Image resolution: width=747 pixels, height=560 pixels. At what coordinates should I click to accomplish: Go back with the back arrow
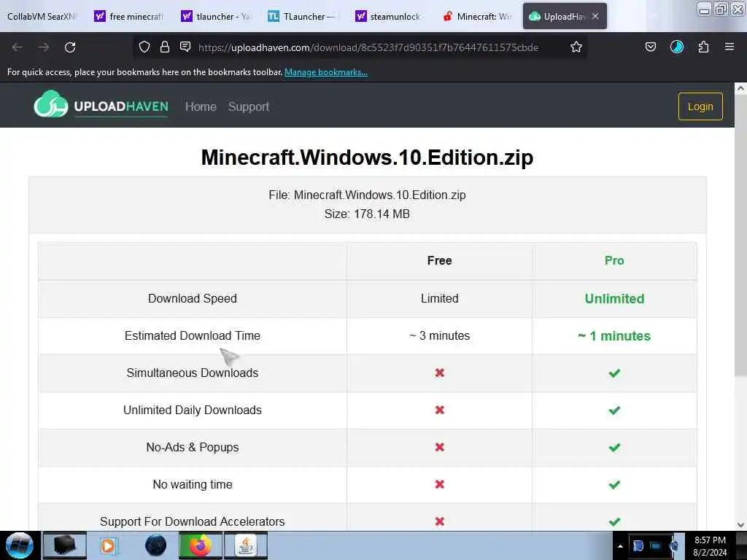18,47
